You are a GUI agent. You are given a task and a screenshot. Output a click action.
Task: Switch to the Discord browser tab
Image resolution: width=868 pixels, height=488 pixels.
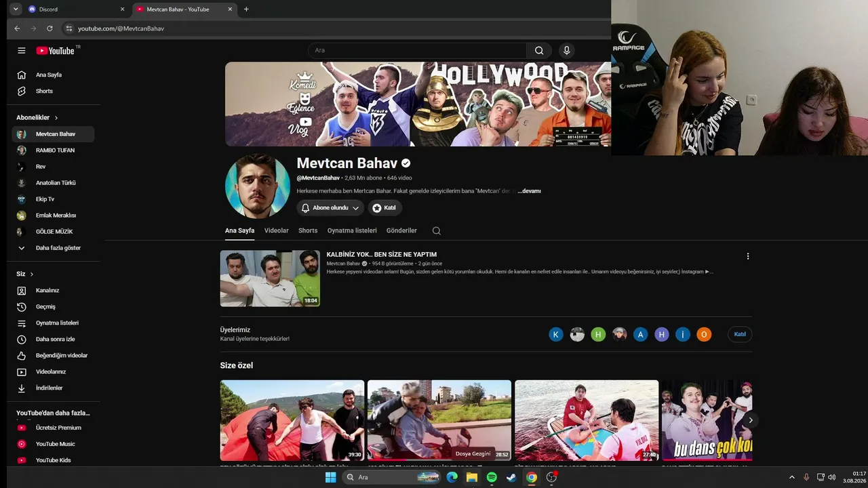[75, 9]
